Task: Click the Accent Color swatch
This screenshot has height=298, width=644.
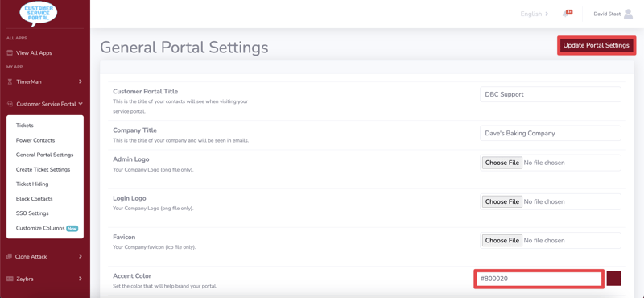Action: click(x=613, y=279)
